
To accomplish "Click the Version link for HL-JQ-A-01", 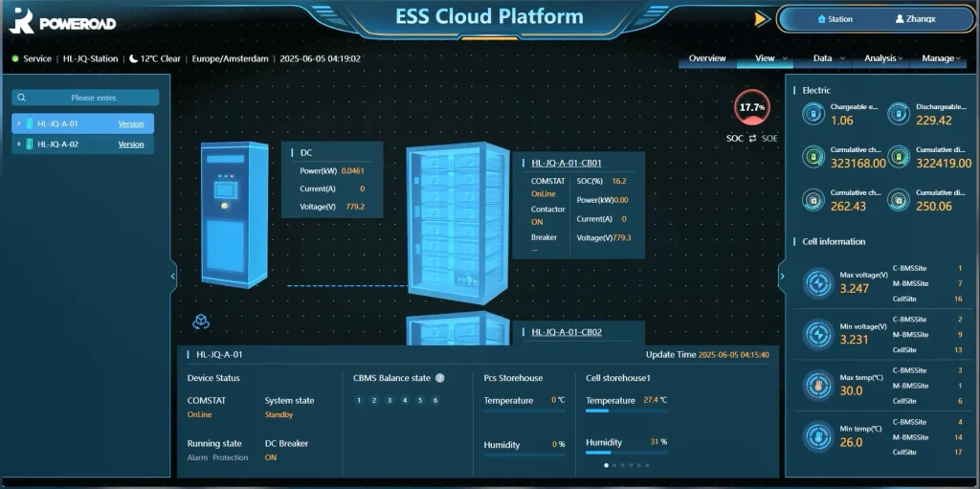I will (x=131, y=124).
